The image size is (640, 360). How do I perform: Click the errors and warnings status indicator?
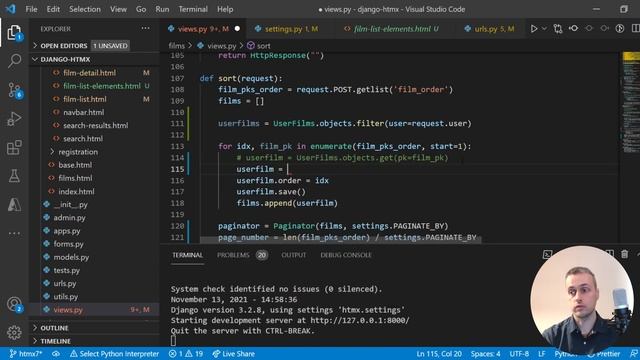(x=186, y=354)
